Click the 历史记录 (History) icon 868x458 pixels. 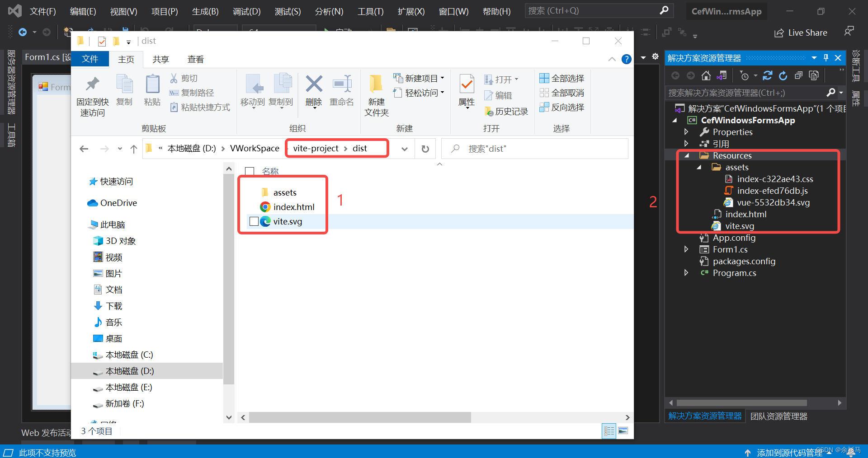coord(489,111)
